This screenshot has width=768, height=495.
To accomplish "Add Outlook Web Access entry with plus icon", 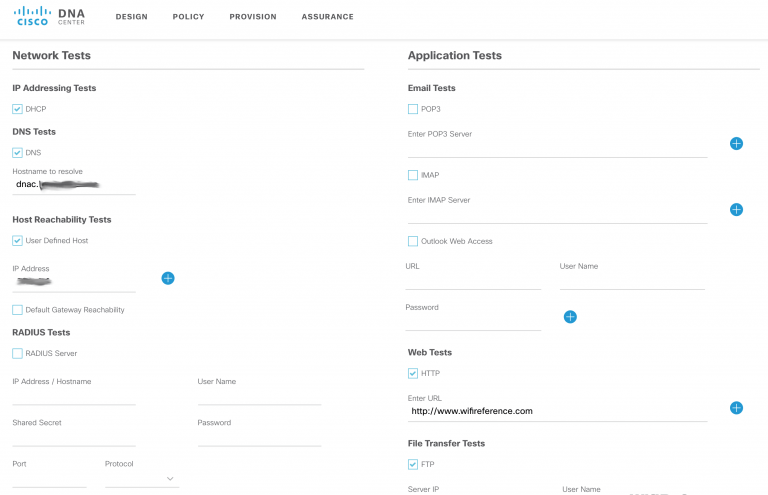I will [570, 317].
